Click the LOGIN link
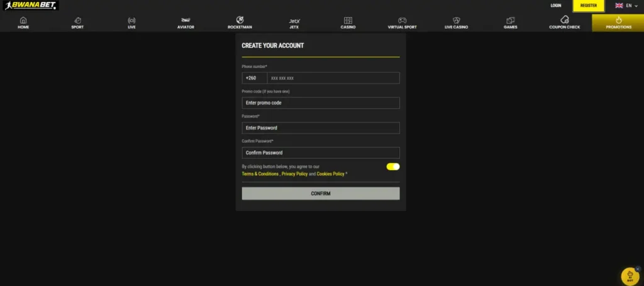644x286 pixels. click(556, 6)
